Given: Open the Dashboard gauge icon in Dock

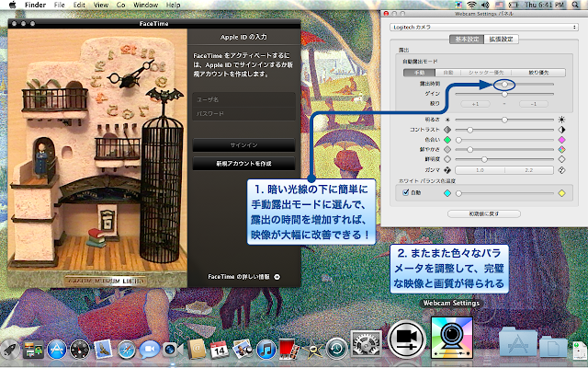Looking at the screenshot, I should tap(80, 350).
